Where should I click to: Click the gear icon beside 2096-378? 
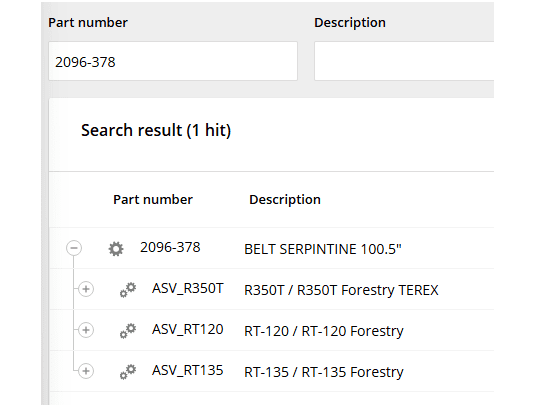(x=116, y=249)
